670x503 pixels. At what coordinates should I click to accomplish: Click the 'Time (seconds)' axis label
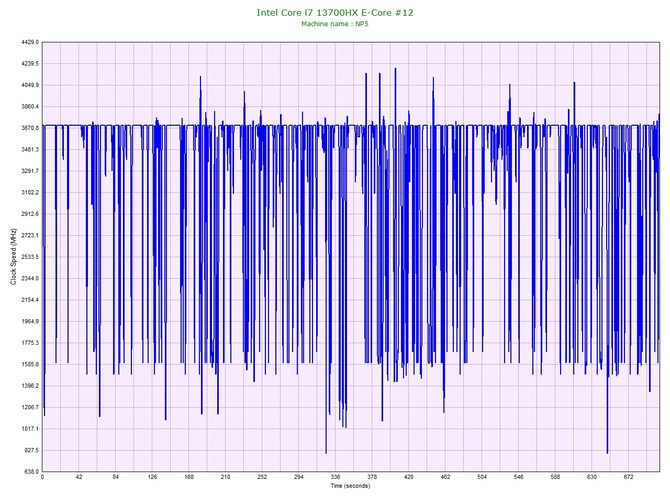click(350, 486)
